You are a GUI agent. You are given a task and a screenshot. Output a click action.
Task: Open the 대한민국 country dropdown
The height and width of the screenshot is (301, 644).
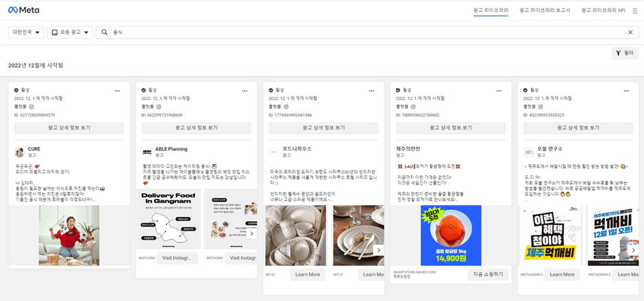coord(26,32)
